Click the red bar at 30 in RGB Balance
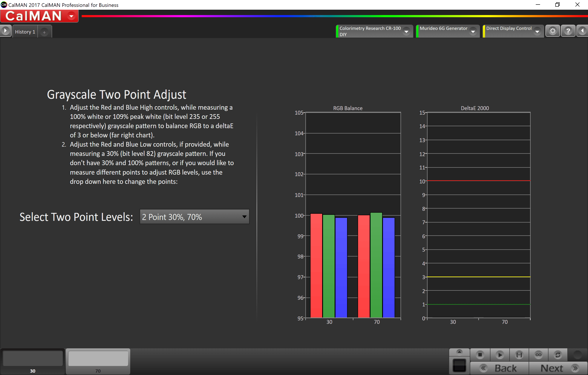Image resolution: width=588 pixels, height=375 pixels. point(316,266)
